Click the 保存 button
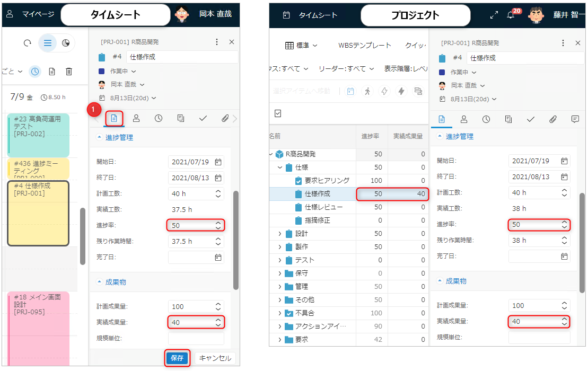The width and height of the screenshot is (588, 371). point(177,358)
